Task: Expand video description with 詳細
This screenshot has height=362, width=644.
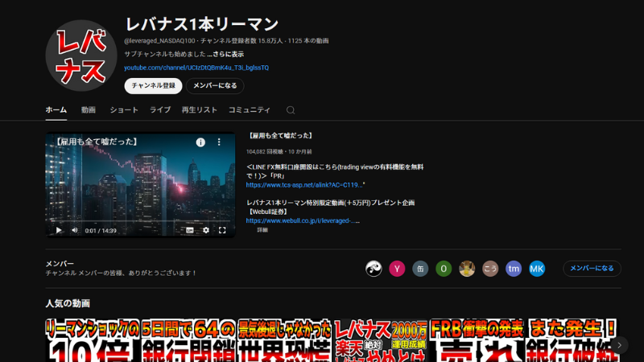Action: click(x=262, y=230)
